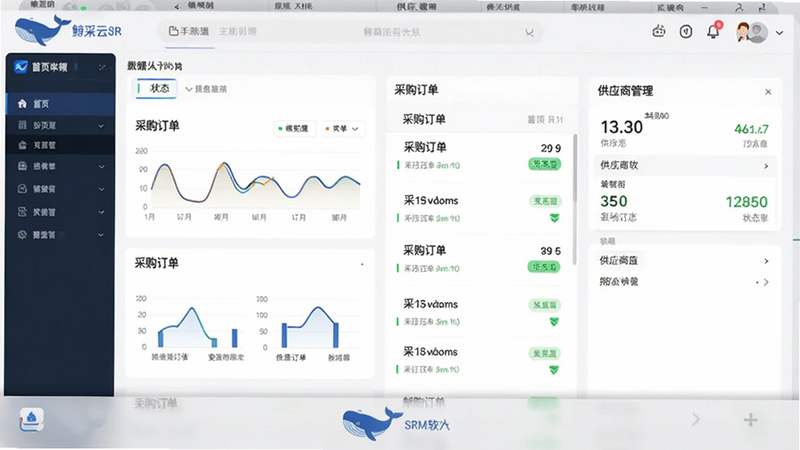Focus the top search input field
Viewport: 800px width, 450px height.
click(x=349, y=32)
